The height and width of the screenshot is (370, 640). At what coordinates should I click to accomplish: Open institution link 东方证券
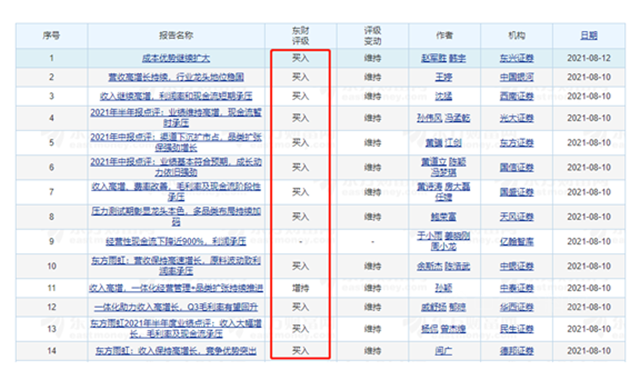point(517,143)
